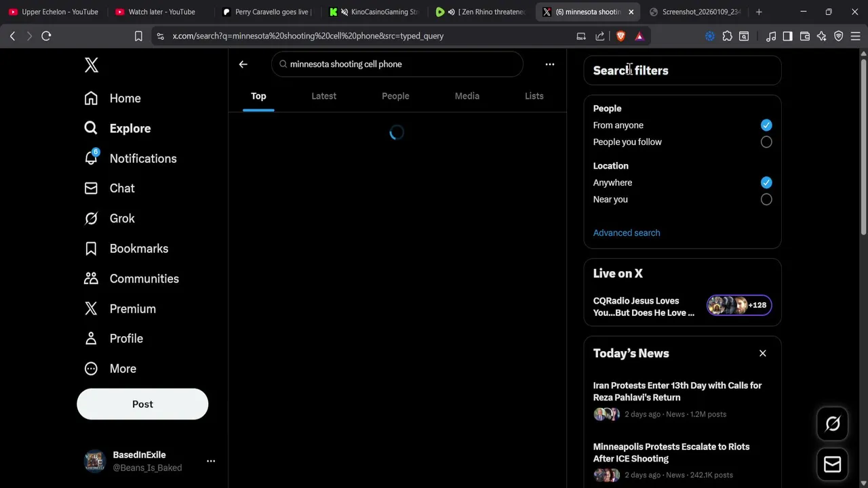The width and height of the screenshot is (868, 488).
Task: Switch to the Latest results tab
Action: click(x=324, y=96)
